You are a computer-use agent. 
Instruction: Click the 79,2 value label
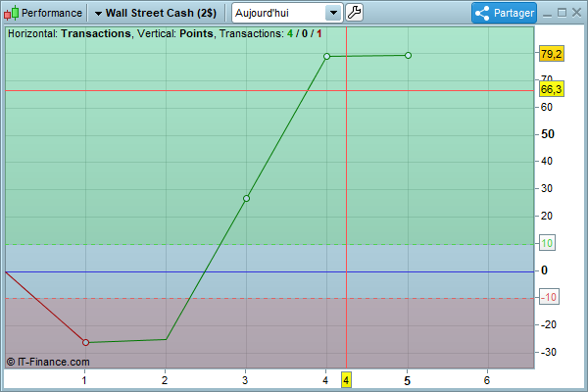551,54
